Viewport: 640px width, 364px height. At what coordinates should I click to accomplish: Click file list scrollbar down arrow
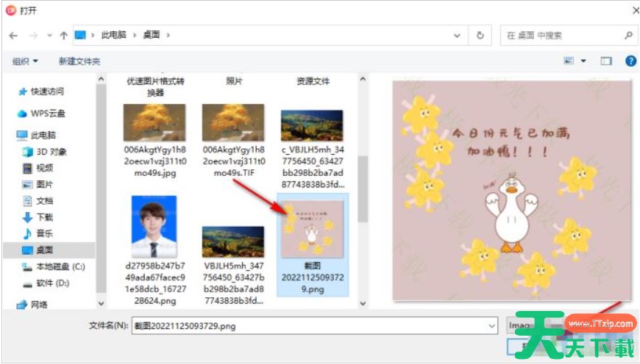click(363, 303)
